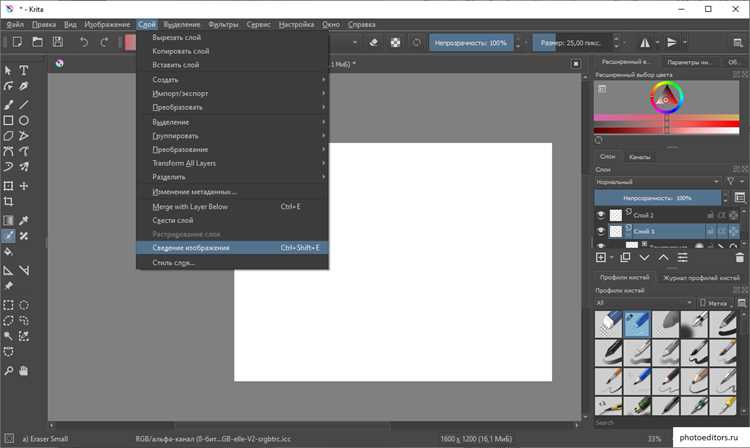Move the layer down with the chevron

click(644, 258)
